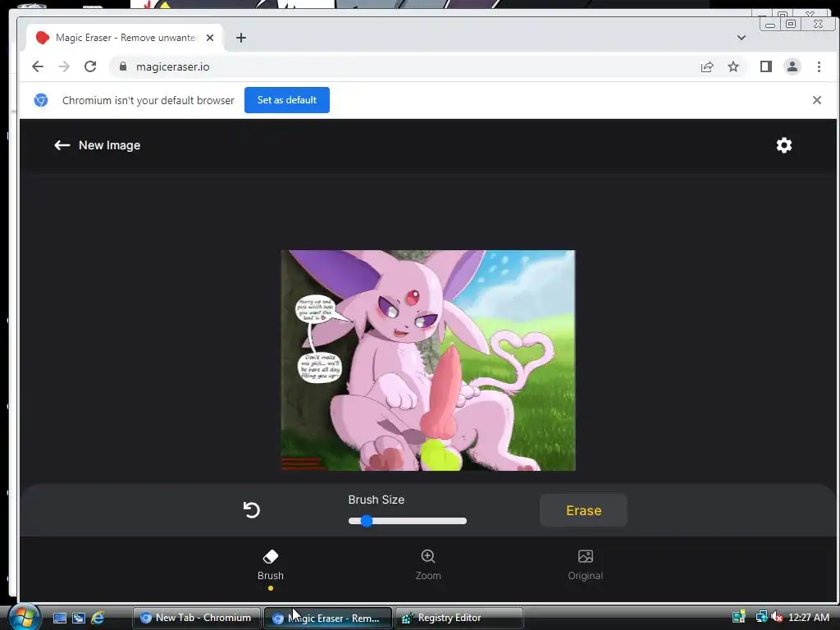Screen dimensions: 840x630
Task: Open the taskbar clock showing 12:27 AM
Action: (x=809, y=618)
